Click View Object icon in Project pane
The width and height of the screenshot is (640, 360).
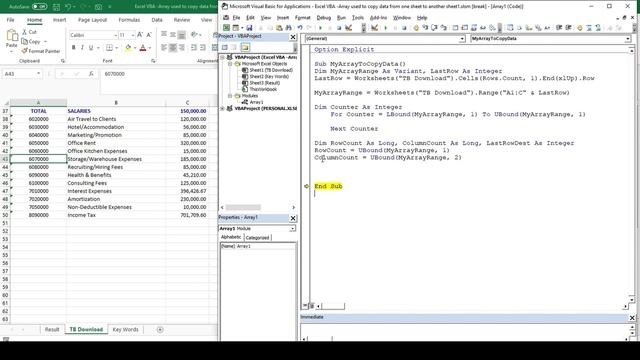coord(234,47)
